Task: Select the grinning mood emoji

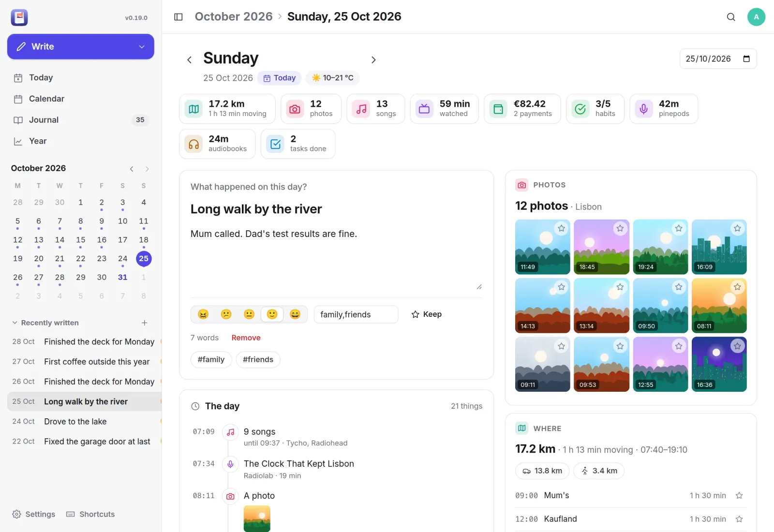Action: [295, 314]
